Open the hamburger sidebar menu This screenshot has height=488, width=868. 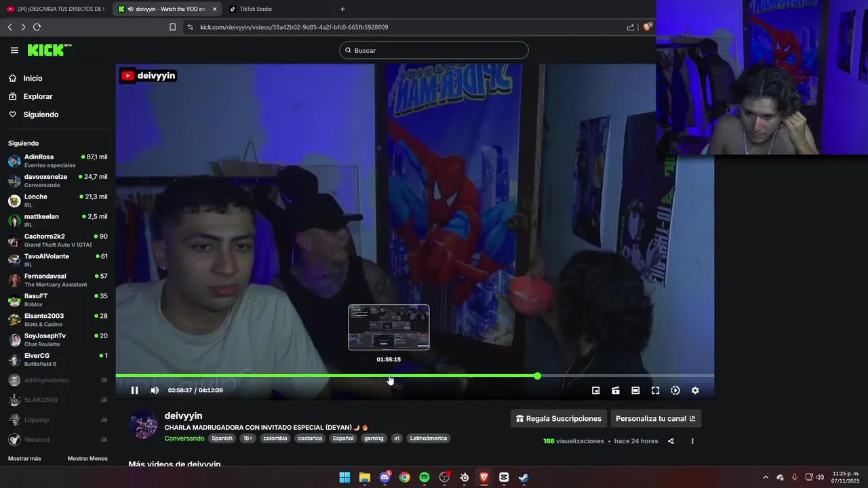coord(14,50)
